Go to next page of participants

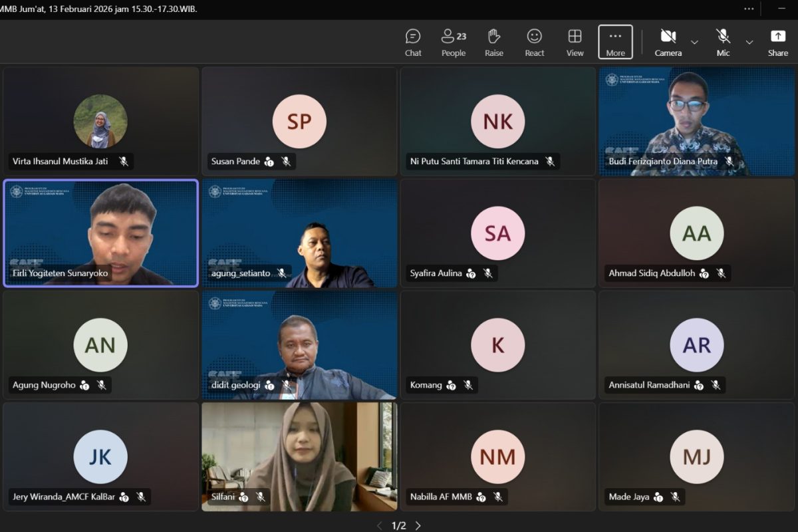point(418,525)
